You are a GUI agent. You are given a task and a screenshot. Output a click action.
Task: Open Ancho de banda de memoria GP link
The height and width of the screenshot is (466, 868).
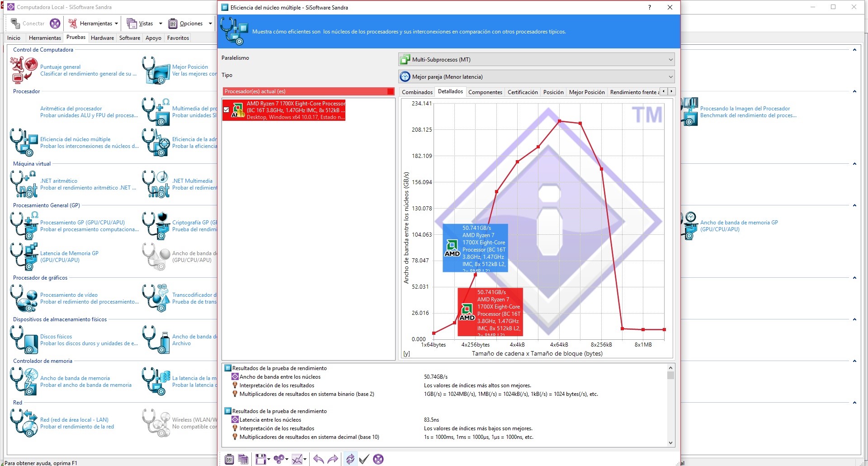[739, 226]
